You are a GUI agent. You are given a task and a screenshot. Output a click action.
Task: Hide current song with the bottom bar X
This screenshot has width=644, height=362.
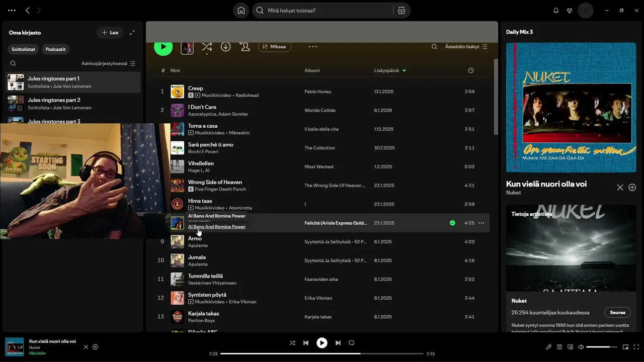click(x=86, y=347)
